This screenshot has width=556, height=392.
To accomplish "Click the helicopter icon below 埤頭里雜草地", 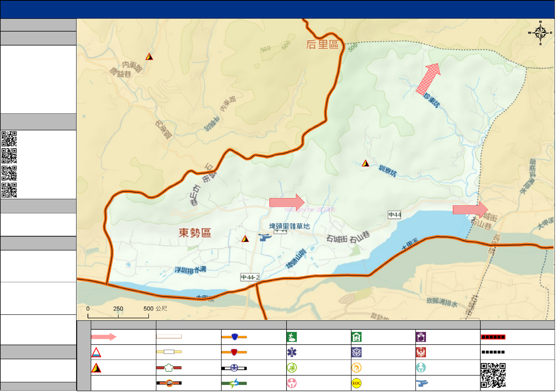I will tap(265, 237).
